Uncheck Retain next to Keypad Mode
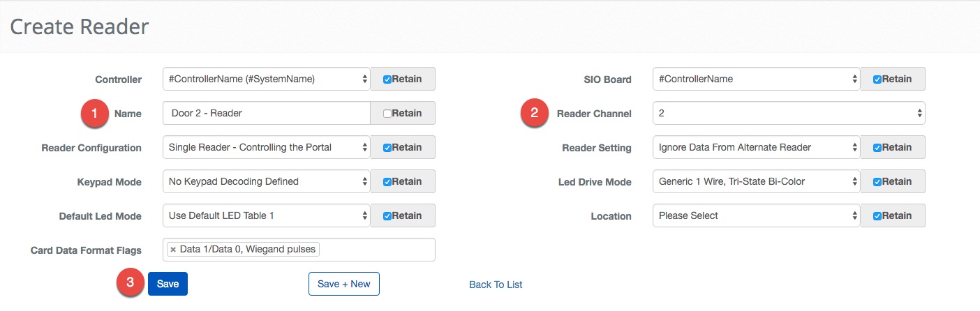The height and width of the screenshot is (311, 980). [x=387, y=182]
